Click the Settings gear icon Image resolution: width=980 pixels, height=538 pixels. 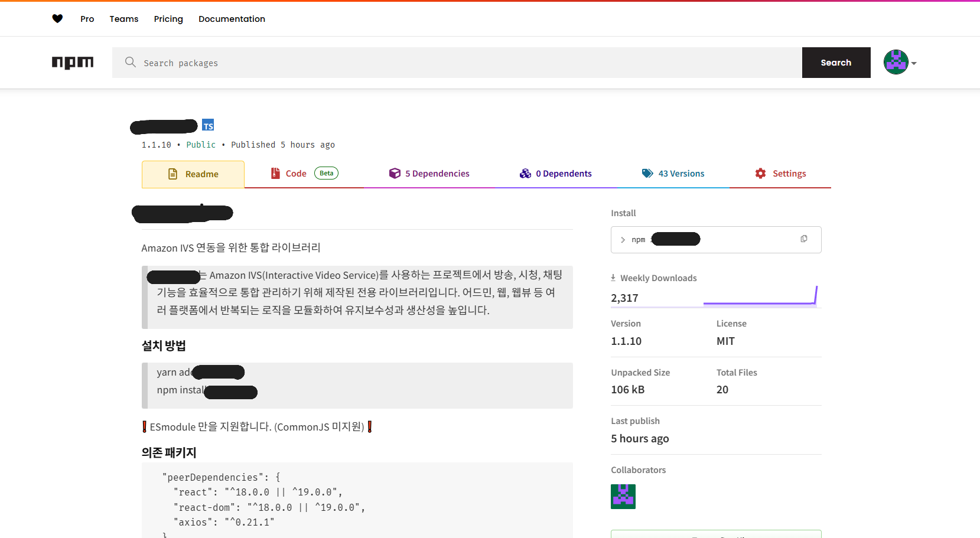click(760, 174)
